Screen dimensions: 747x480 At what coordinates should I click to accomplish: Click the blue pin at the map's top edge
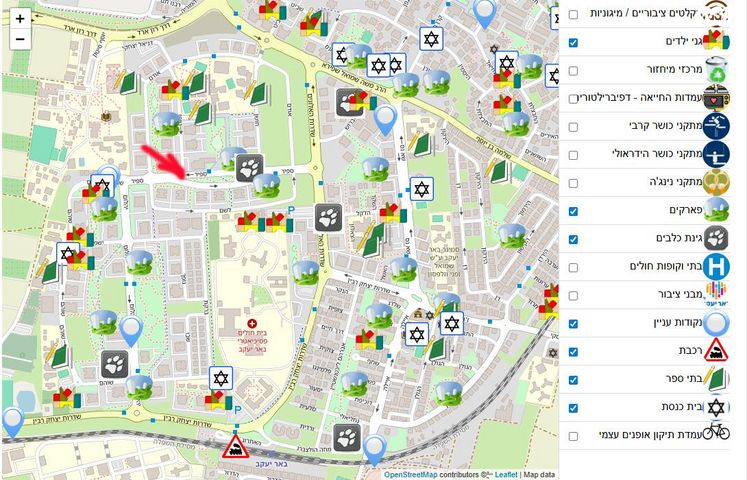pos(485,13)
